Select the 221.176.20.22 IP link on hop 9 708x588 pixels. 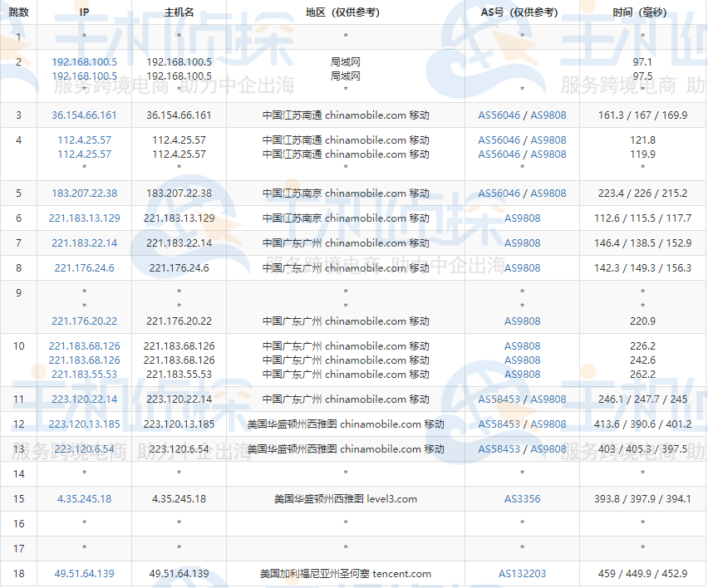tap(84, 321)
